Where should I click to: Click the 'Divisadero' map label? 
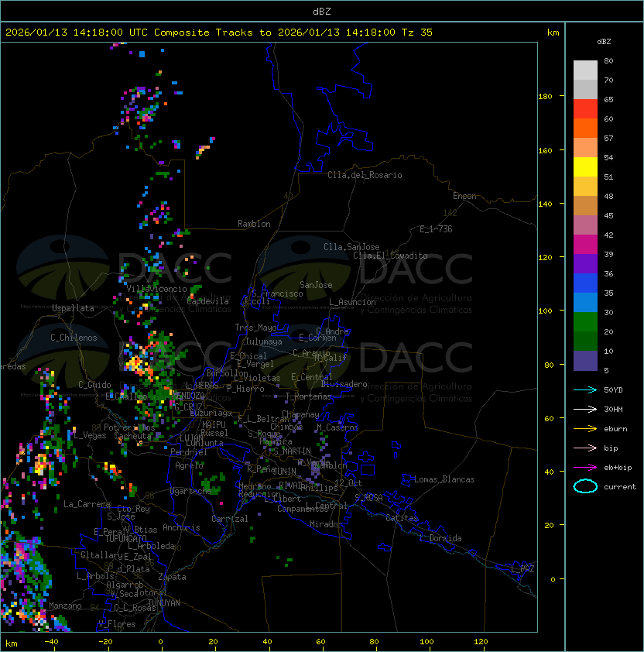(344, 384)
